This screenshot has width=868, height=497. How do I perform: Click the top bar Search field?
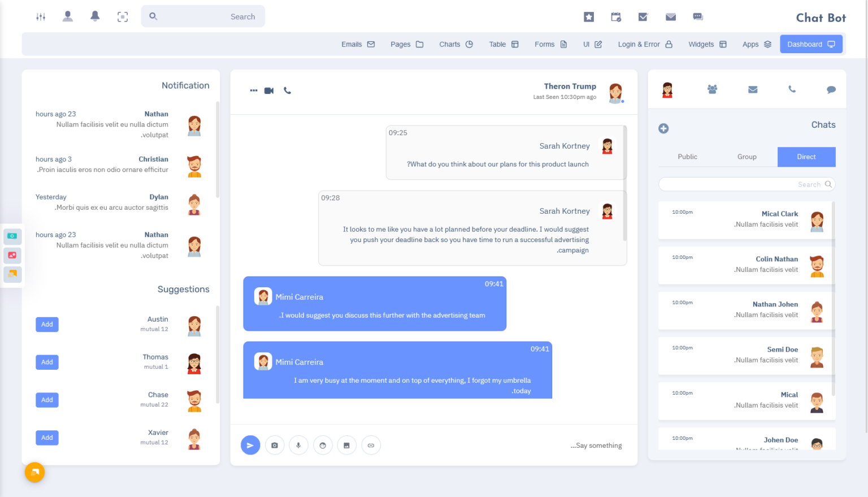point(203,16)
